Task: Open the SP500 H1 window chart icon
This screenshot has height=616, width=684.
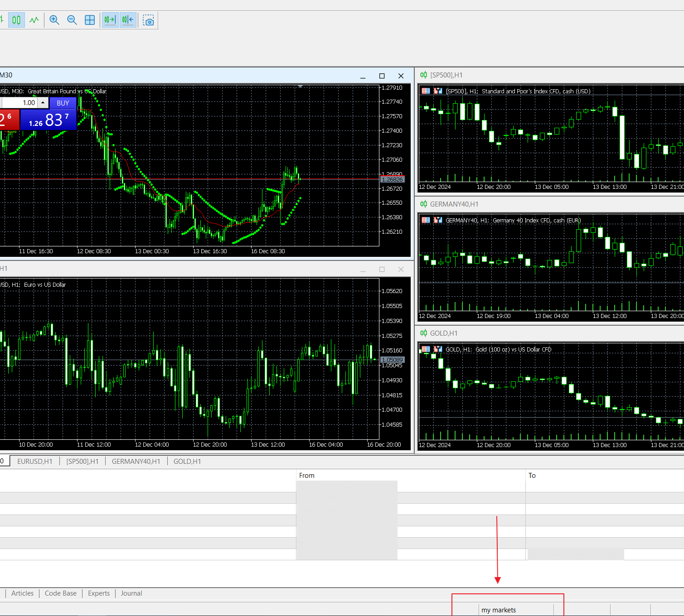Action: 423,75
